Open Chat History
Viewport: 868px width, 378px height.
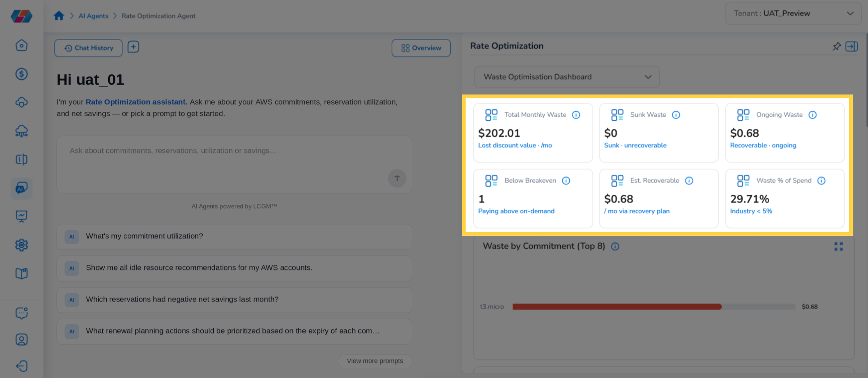pos(89,48)
